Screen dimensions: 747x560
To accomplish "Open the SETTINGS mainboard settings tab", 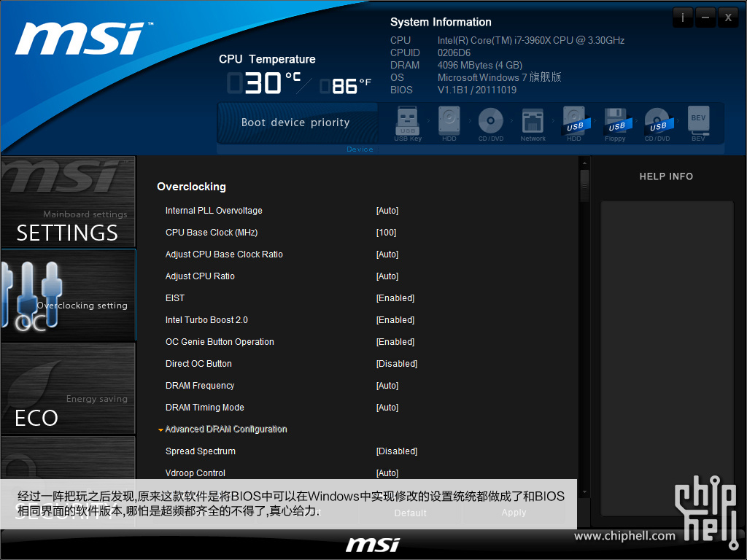I will [x=68, y=201].
